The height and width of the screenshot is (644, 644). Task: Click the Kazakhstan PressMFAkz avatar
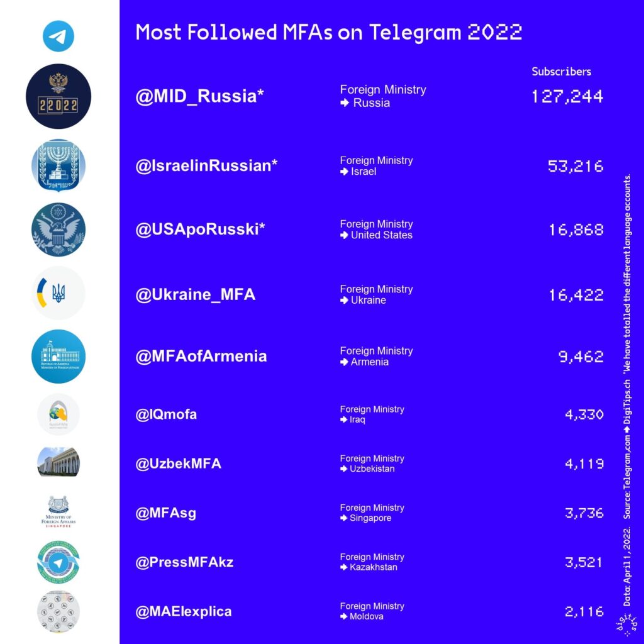(x=58, y=562)
